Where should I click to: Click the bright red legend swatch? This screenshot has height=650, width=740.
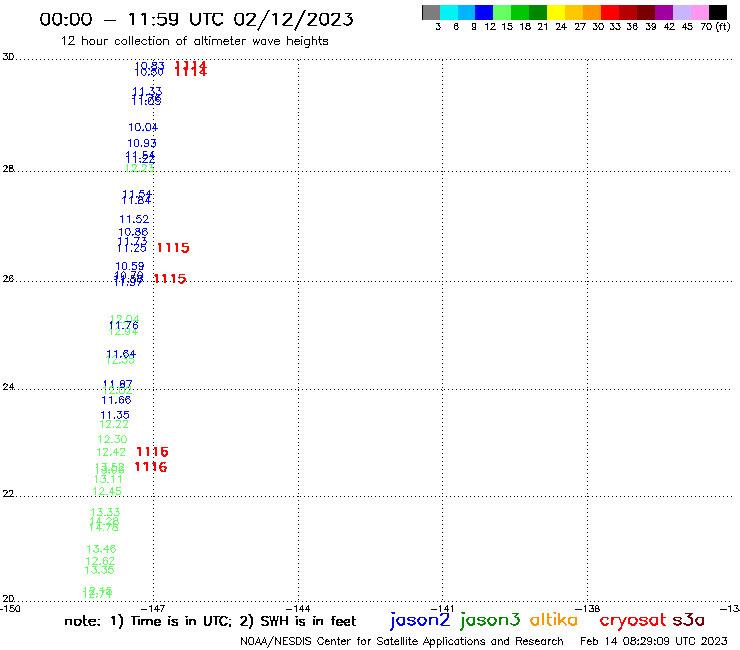click(x=610, y=12)
